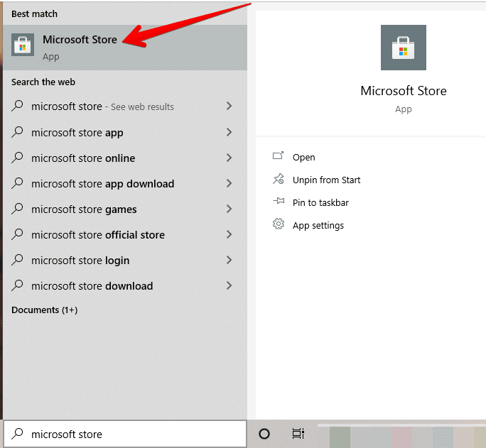Select 'microsoft store games' suggestion

(125, 209)
